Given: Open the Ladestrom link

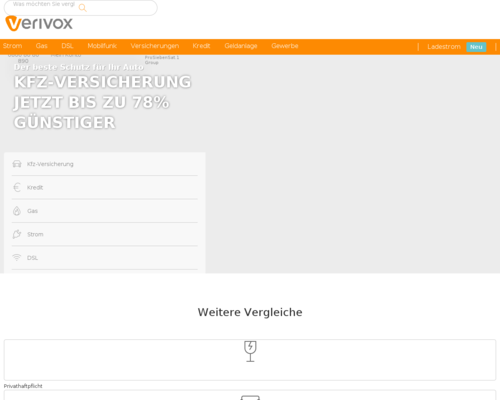Looking at the screenshot, I should tap(444, 47).
